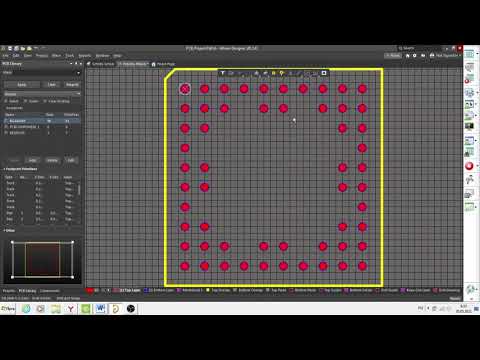
Task: Select the highlighted footprint row in the list
Action: [x=42, y=121]
